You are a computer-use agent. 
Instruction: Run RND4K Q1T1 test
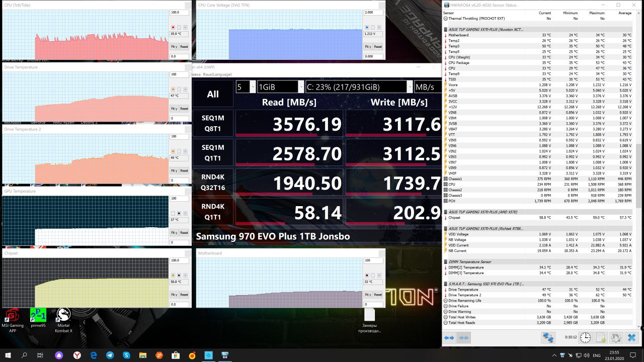point(213,212)
